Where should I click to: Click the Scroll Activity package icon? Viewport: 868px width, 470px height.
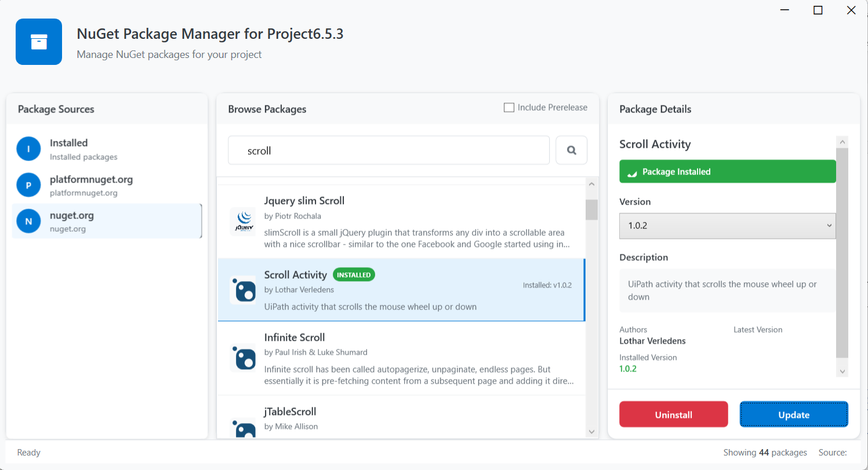pyautogui.click(x=243, y=290)
